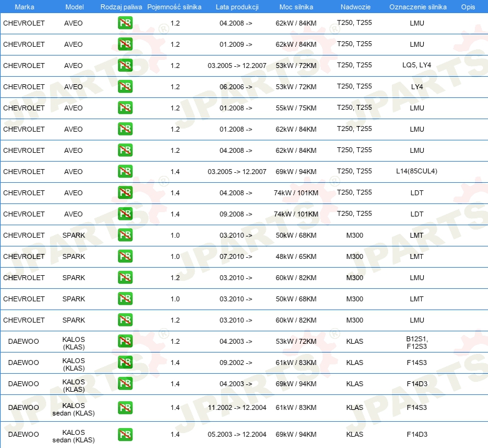Click 'F14D3' in the KALOS sedan row
Image resolution: width=488 pixels, height=448 pixels.
(417, 434)
